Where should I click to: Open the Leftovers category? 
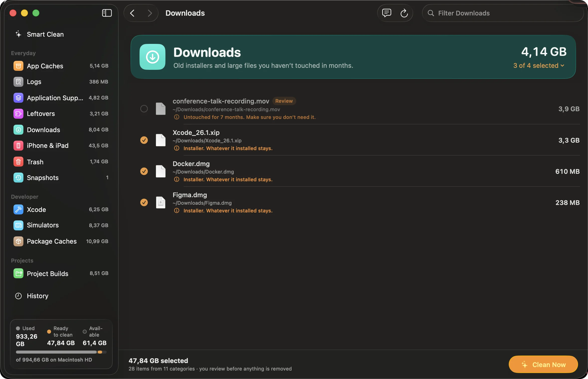pyautogui.click(x=61, y=114)
